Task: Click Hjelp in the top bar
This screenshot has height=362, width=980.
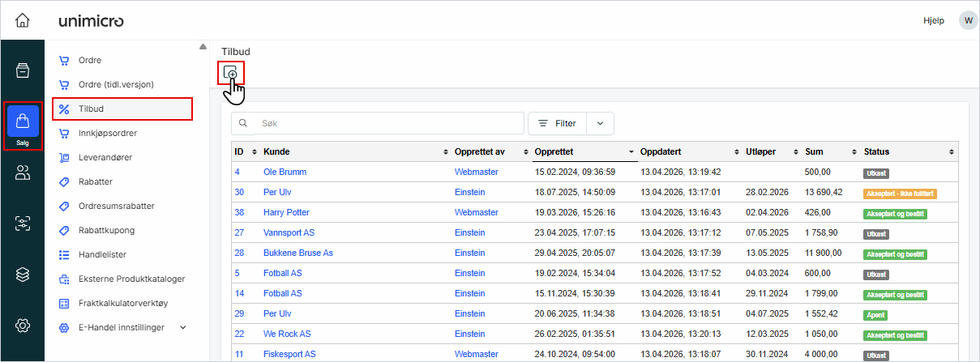Action: (934, 20)
